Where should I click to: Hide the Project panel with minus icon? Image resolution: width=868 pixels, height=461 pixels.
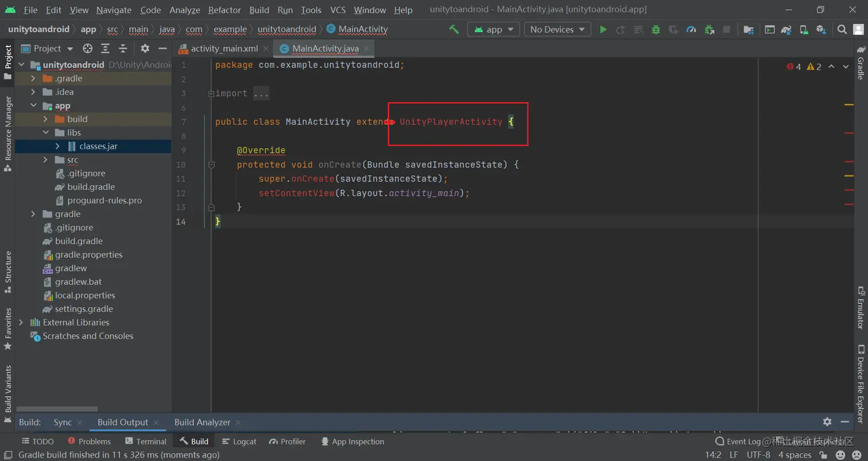tap(162, 49)
